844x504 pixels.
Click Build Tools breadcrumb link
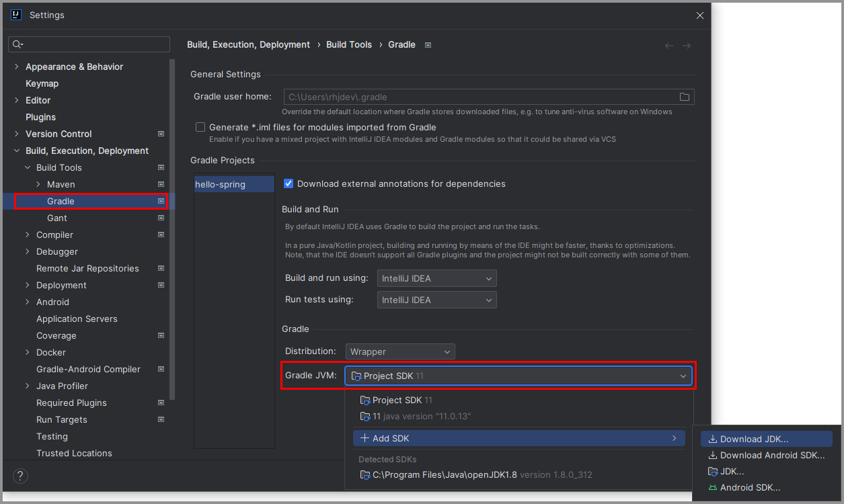point(349,45)
